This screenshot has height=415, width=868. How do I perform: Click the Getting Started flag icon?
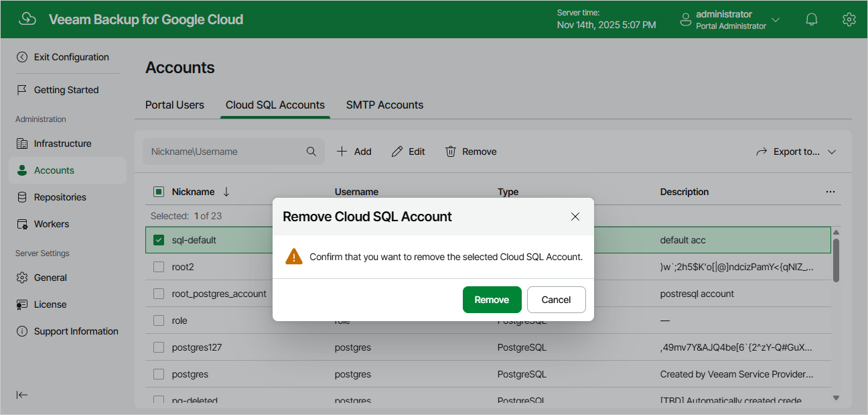(x=22, y=90)
